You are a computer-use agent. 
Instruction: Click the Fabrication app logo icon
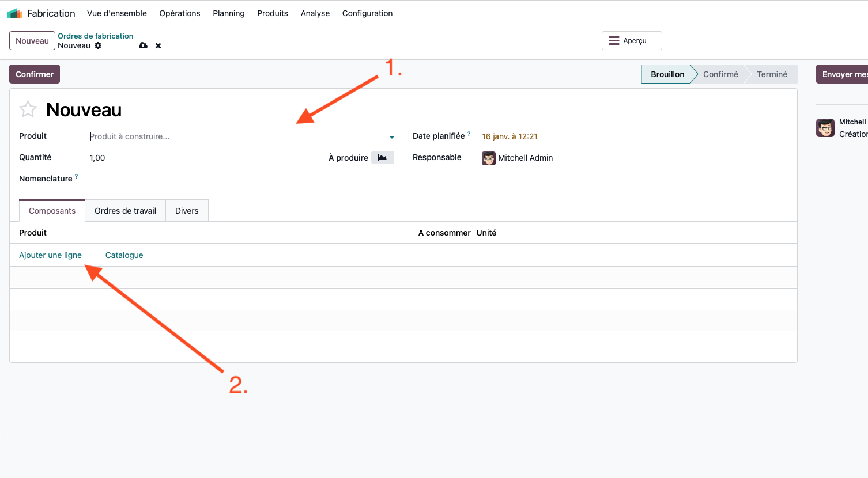coord(15,13)
